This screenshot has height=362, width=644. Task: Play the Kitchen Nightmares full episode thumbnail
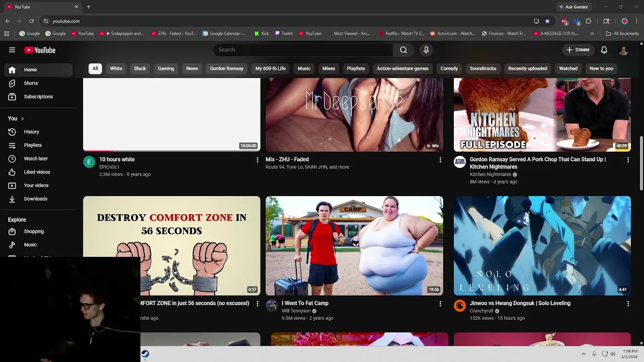point(542,115)
